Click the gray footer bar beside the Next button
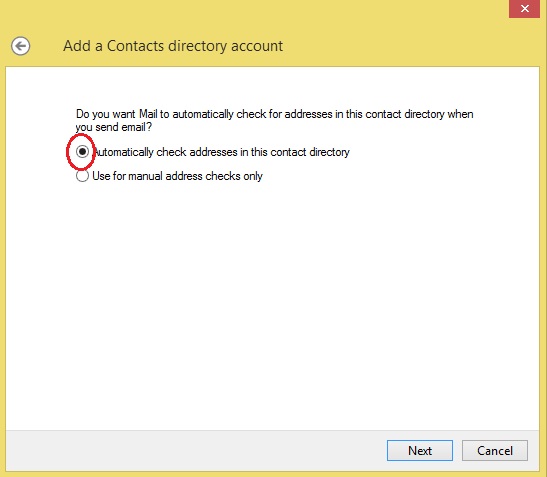The width and height of the screenshot is (547, 477). 195,450
